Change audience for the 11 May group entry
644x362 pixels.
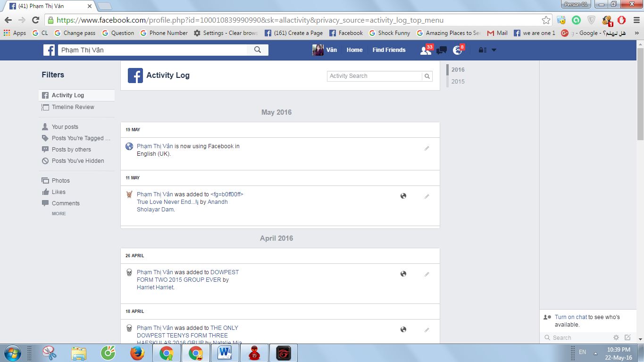403,195
